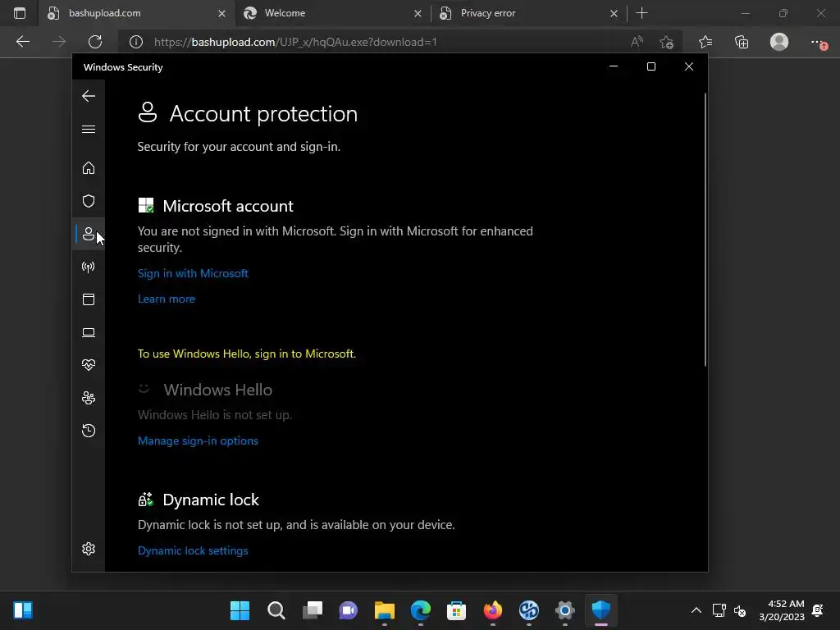Click Windows Security shield on taskbar
Image resolution: width=840 pixels, height=630 pixels.
tap(601, 610)
